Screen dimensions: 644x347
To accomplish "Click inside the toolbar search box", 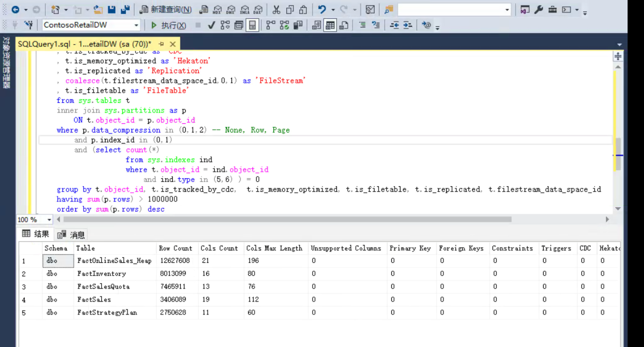I will [452, 10].
